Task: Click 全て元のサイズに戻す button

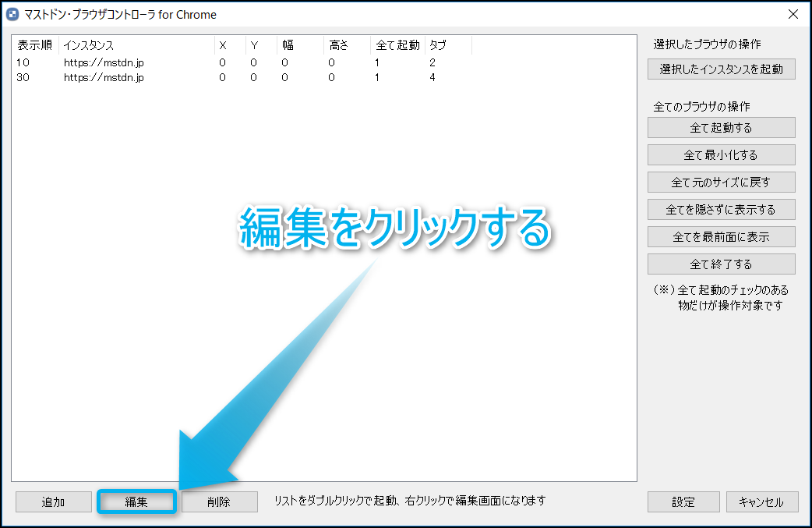Action: coord(721,182)
